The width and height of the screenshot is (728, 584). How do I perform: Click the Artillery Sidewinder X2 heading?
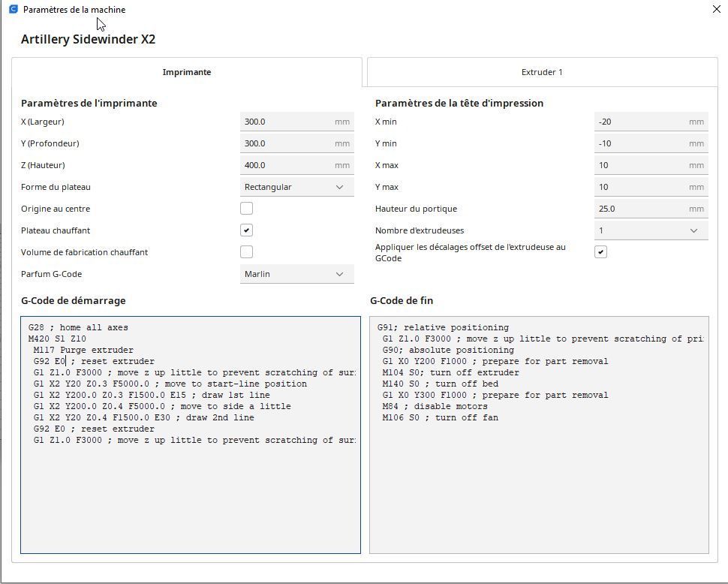point(89,40)
